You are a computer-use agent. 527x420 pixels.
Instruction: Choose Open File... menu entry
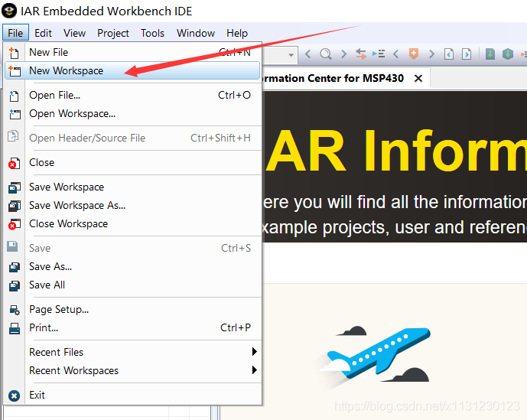click(132, 95)
